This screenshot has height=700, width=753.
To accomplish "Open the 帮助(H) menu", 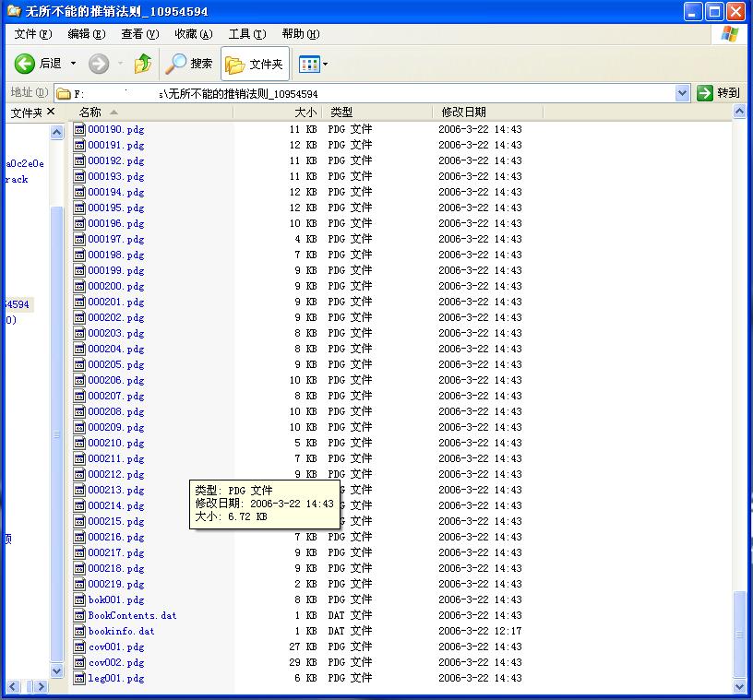I will tap(301, 34).
